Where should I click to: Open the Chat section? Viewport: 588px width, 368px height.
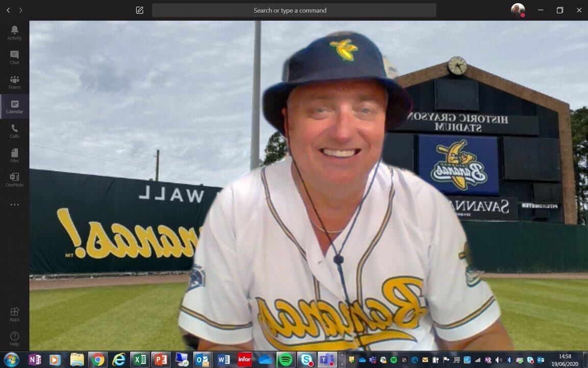click(14, 57)
